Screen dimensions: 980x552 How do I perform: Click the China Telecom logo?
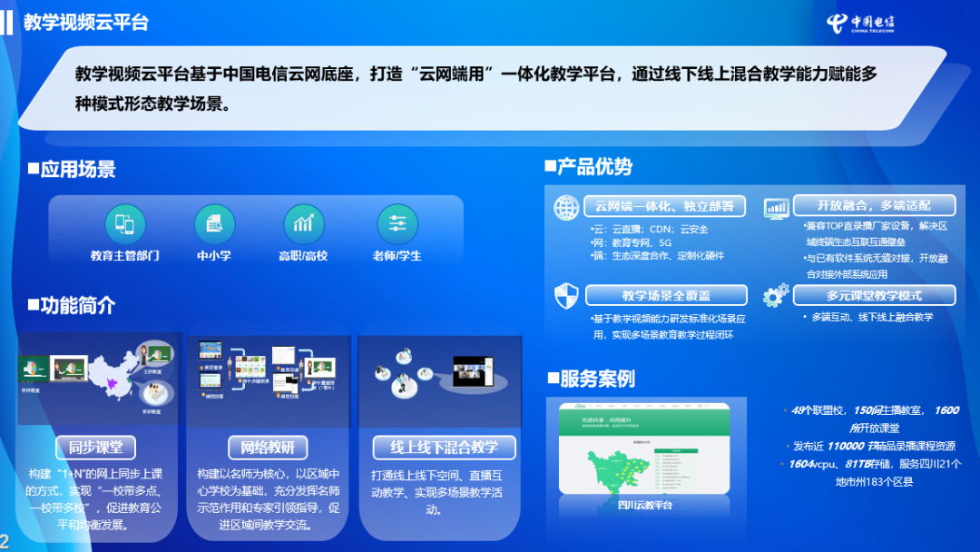click(860, 23)
